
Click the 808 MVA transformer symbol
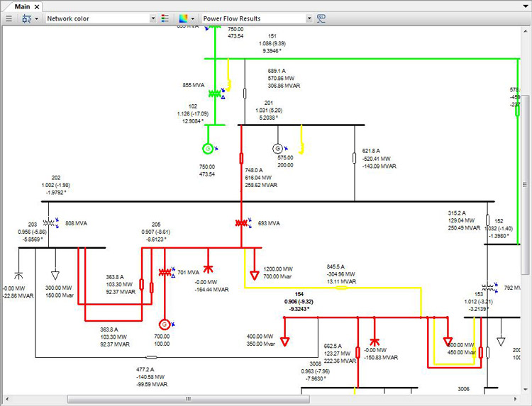pyautogui.click(x=49, y=223)
